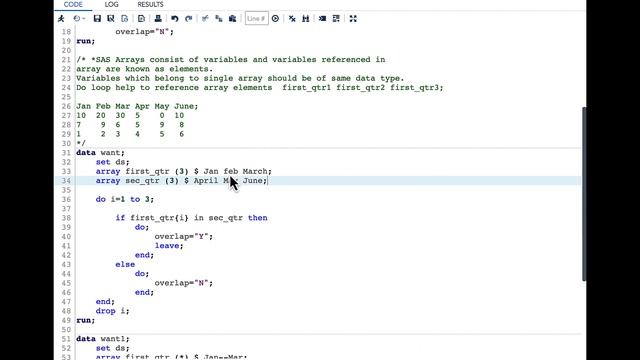The height and width of the screenshot is (360, 640).
Task: Click 'run;' on line 49
Action: tap(86, 320)
